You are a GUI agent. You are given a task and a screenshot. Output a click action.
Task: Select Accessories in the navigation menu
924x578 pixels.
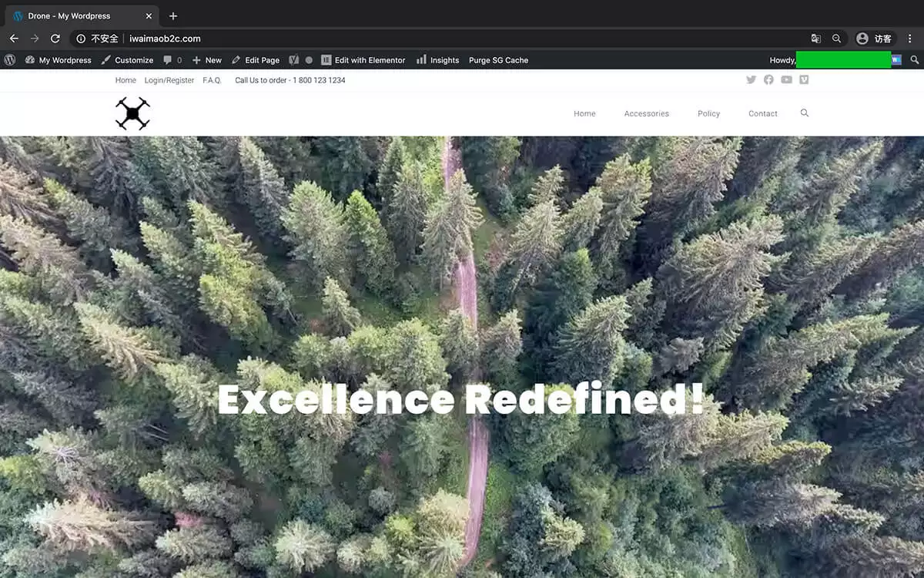point(646,113)
